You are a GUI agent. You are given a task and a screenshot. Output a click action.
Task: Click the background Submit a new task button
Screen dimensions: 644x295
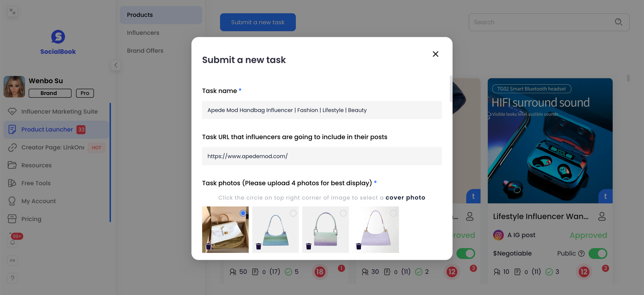[258, 22]
